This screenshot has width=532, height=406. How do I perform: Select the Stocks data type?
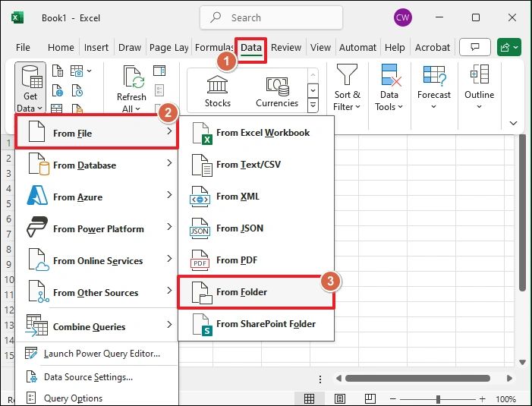click(218, 91)
